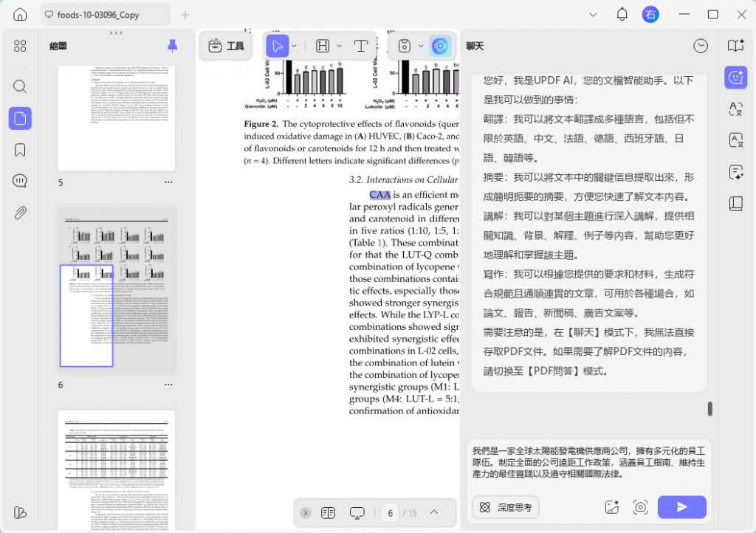Switch the page reading layout icon
The width and height of the screenshot is (756, 533).
[x=328, y=513]
